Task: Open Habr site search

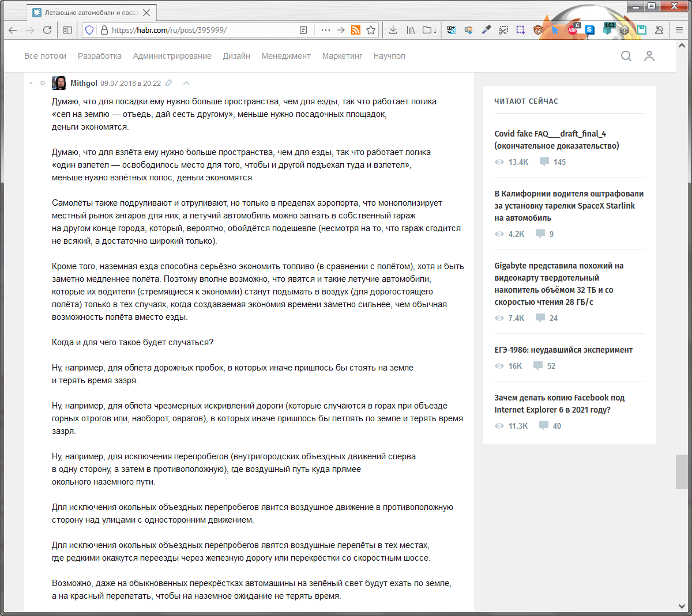Action: click(626, 56)
